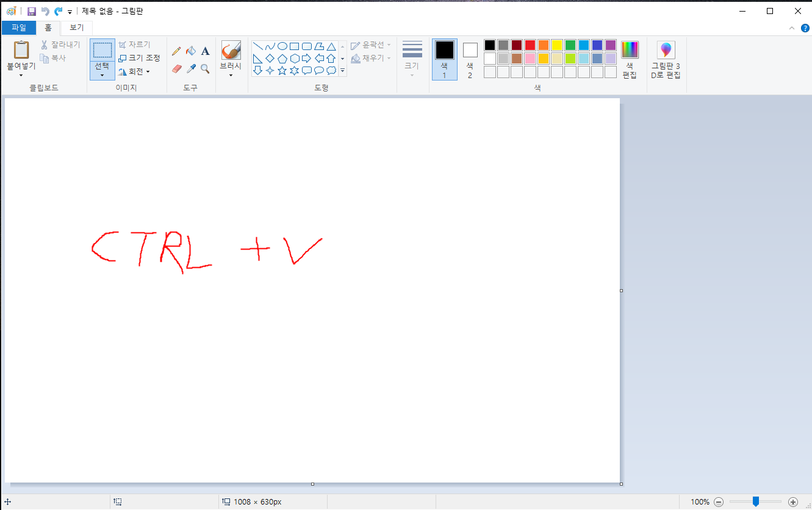The width and height of the screenshot is (812, 510).
Task: Pick the Diamond shape
Action: (270, 59)
